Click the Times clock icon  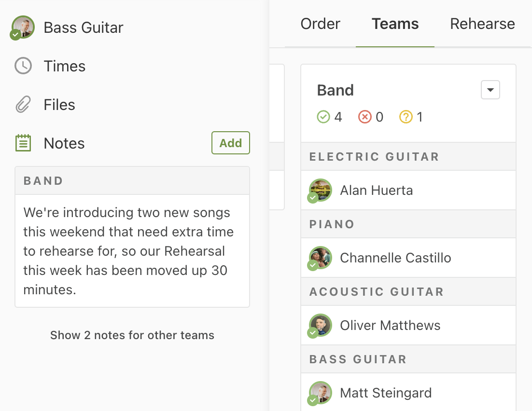tap(23, 66)
